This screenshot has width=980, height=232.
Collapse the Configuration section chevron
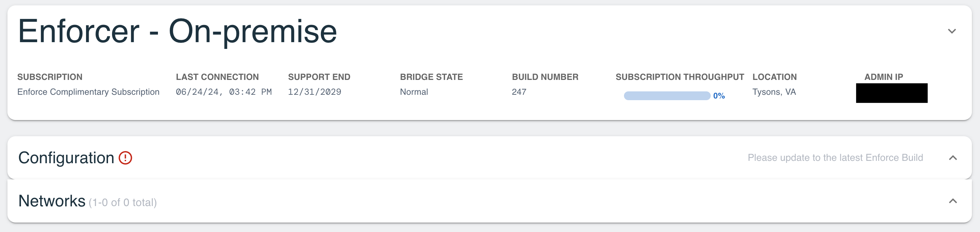pyautogui.click(x=953, y=158)
